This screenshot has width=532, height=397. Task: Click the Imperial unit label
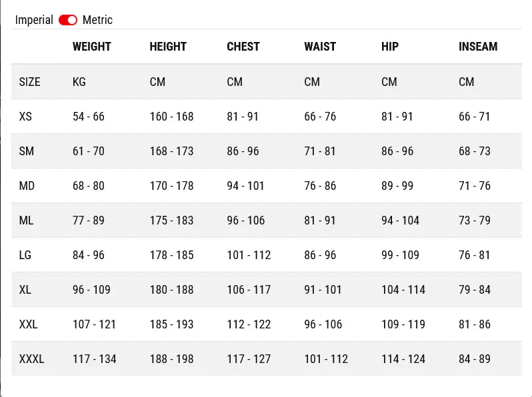coord(34,20)
